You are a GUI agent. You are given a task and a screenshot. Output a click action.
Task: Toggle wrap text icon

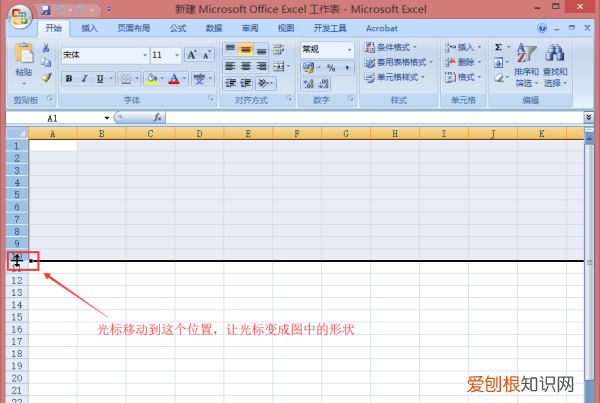coord(279,49)
